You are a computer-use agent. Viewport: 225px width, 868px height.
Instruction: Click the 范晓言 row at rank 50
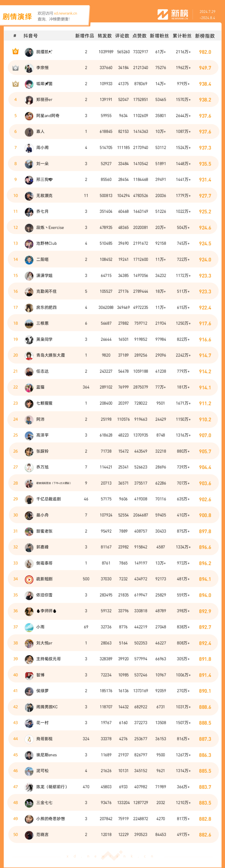[113, 835]
